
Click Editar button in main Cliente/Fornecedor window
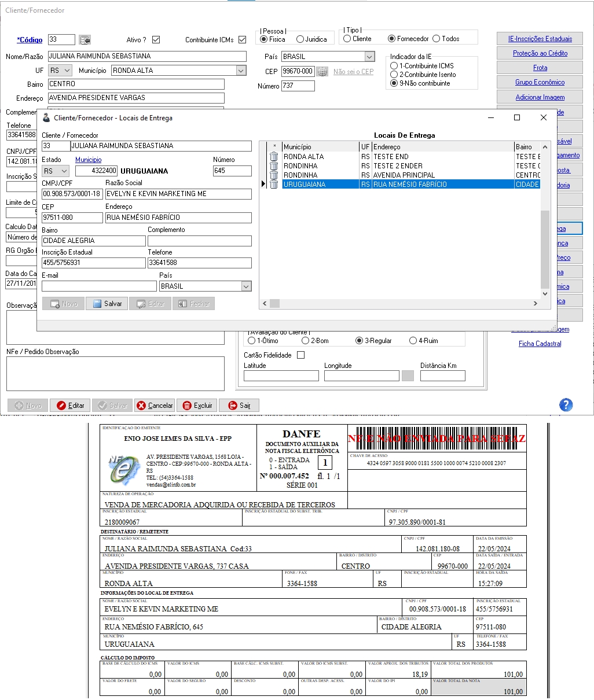tap(71, 406)
